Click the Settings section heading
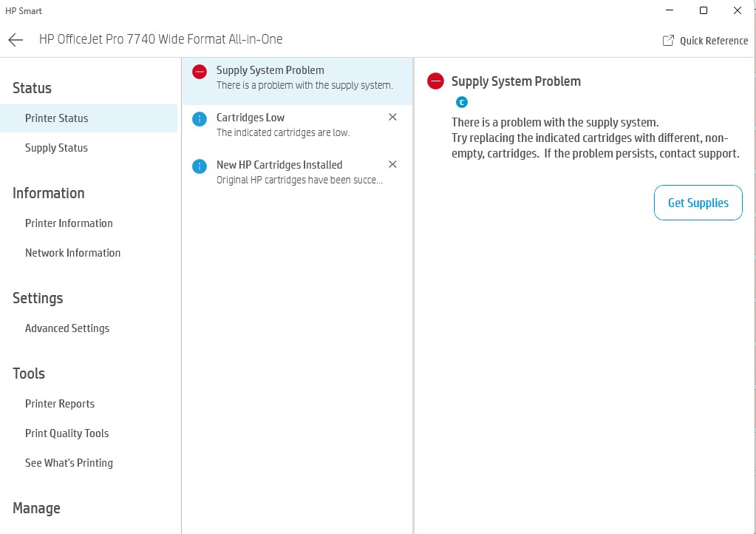The height and width of the screenshot is (534, 756). coord(38,298)
